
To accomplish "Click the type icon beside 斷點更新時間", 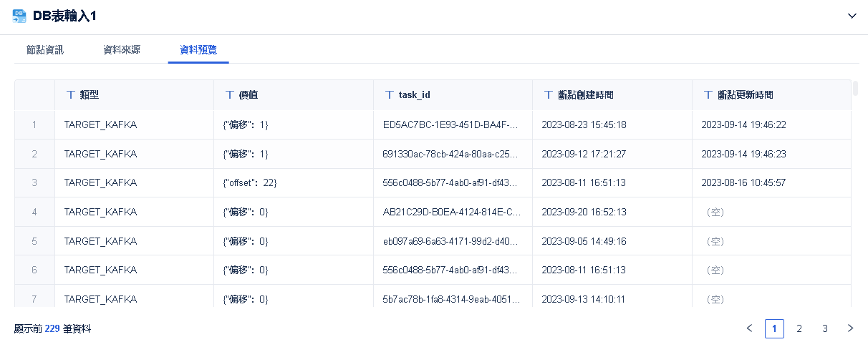I will (708, 94).
